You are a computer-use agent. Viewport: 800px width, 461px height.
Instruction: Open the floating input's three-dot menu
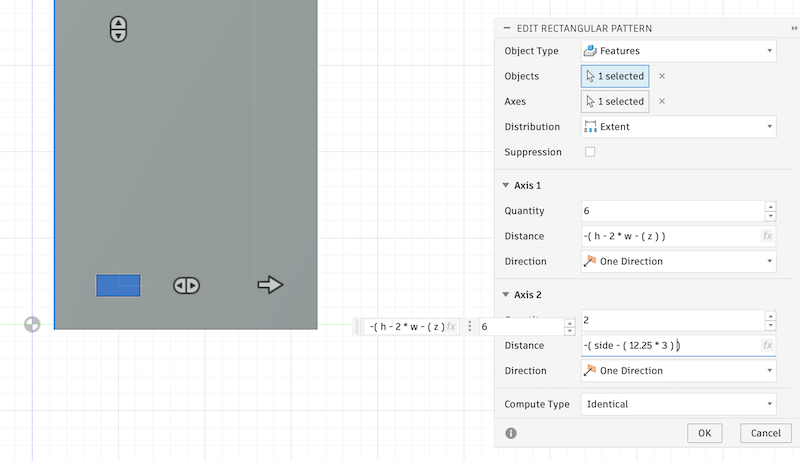coord(469,327)
